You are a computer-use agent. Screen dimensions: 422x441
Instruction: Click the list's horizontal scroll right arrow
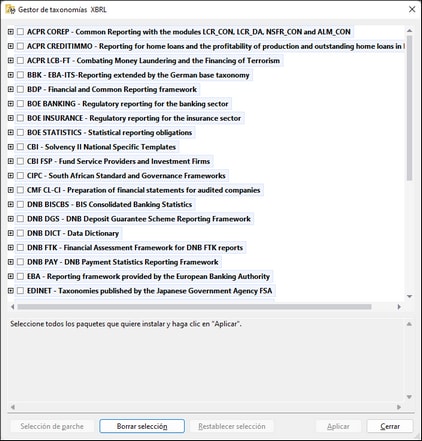(x=399, y=307)
